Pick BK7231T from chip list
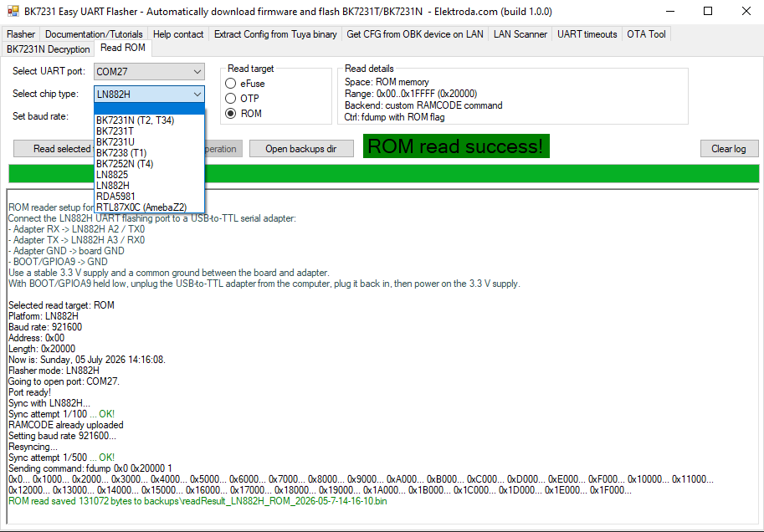Viewport: 764px width, 532px height. click(149, 131)
